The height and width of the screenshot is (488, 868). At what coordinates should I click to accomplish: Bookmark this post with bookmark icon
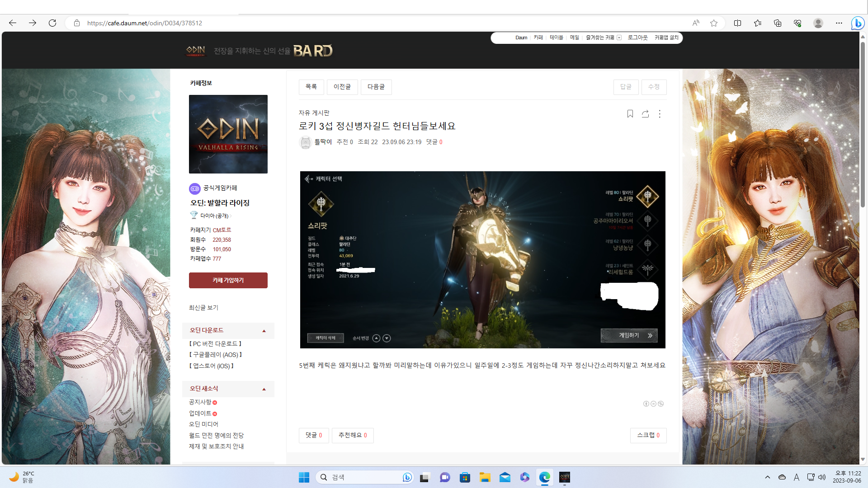click(x=630, y=114)
